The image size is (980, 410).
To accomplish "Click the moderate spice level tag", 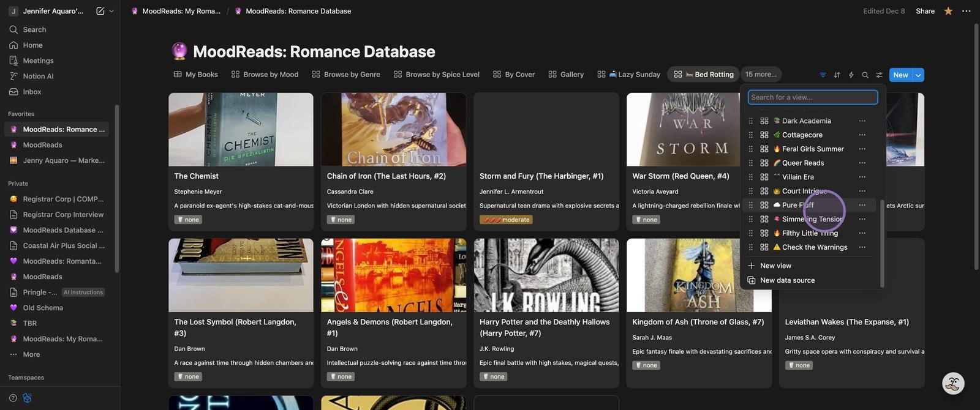I will [506, 220].
